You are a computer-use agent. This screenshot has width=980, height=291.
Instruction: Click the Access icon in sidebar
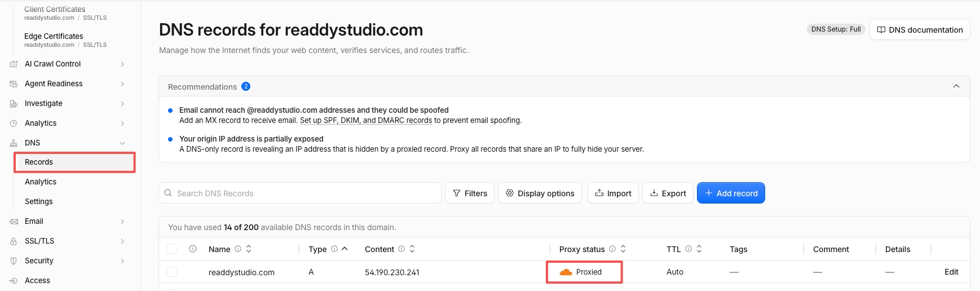(x=14, y=281)
